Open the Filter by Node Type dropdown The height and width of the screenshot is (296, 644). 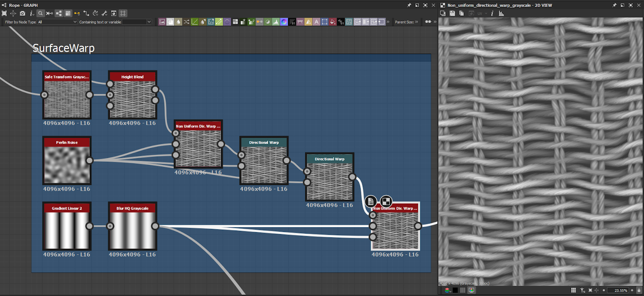click(57, 22)
